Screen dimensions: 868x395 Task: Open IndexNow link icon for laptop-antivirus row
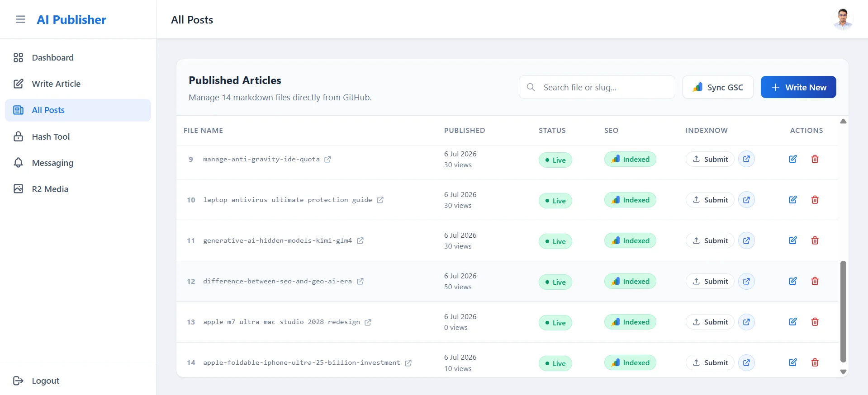tap(746, 200)
